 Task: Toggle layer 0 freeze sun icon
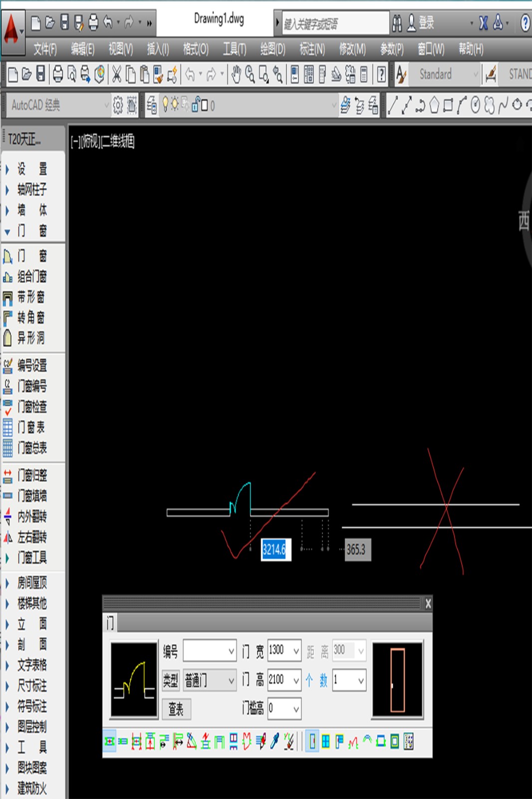point(175,105)
